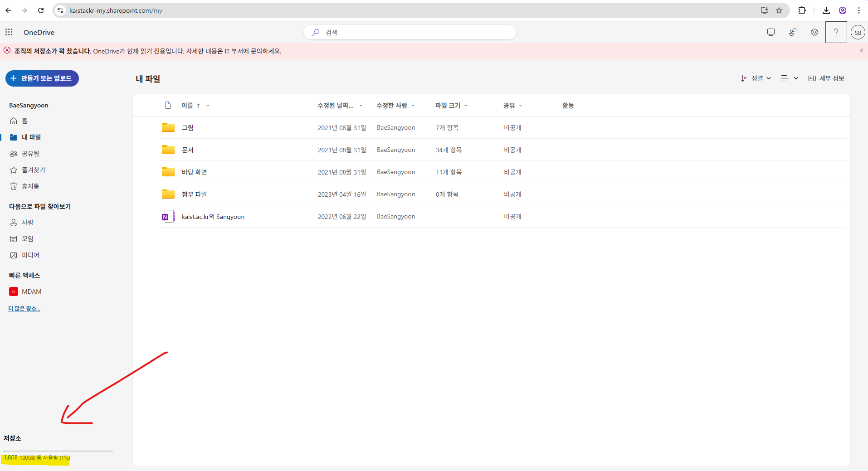Click the install app icon in address bar
The image size is (868, 471).
click(765, 10)
